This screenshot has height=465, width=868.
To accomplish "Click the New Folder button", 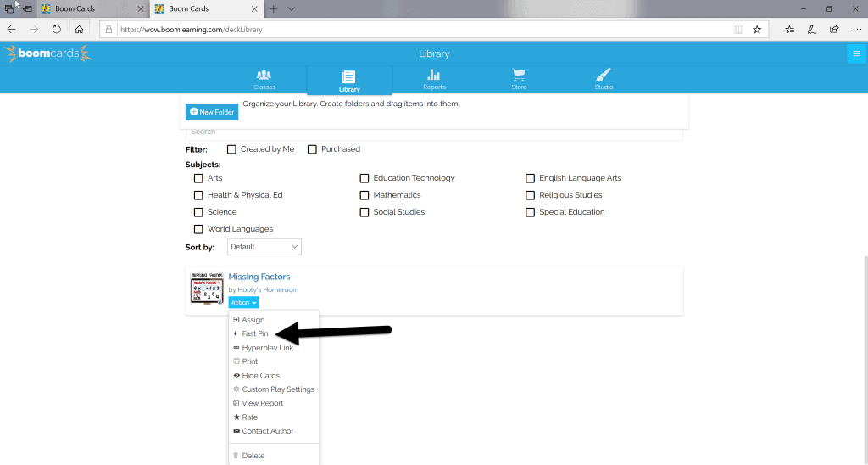I will (x=212, y=112).
